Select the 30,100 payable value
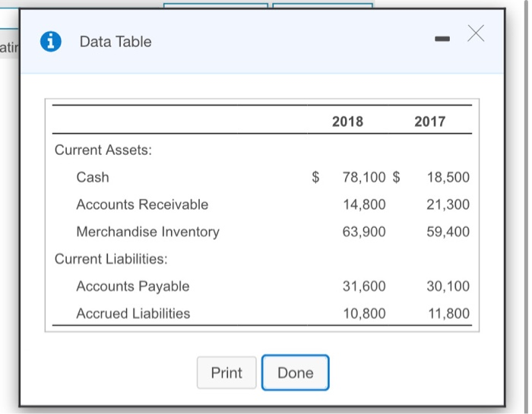Screen dimensions: 532x414 [448, 286]
